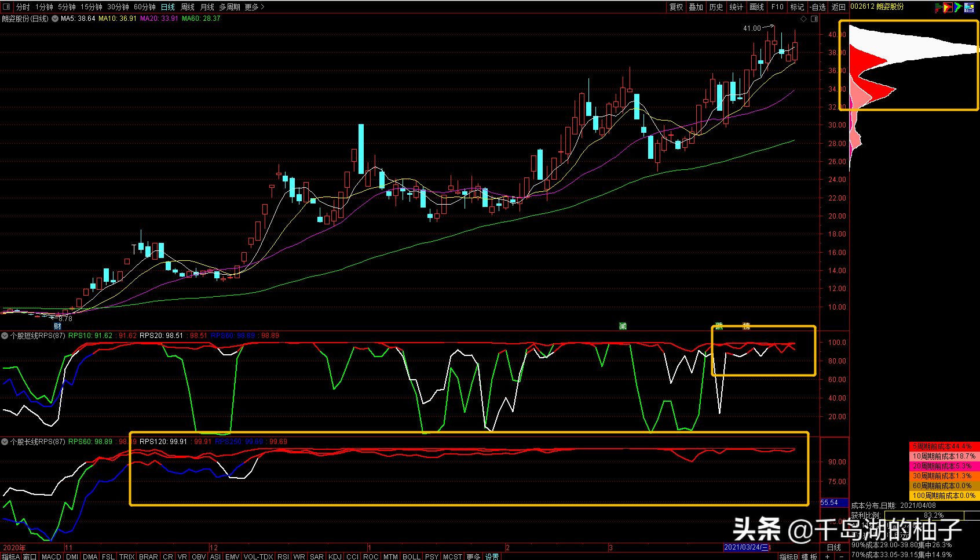
Task: Click the plus zoom-in button at bottom
Action: [x=827, y=557]
